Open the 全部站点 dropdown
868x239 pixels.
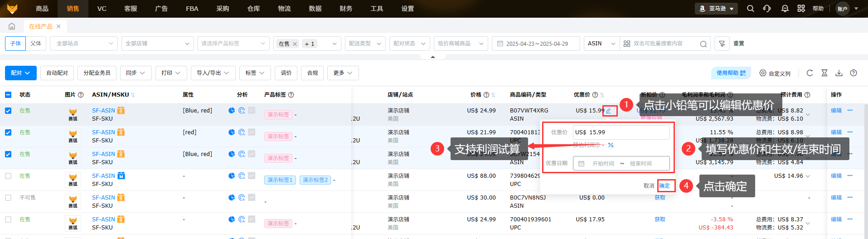84,44
